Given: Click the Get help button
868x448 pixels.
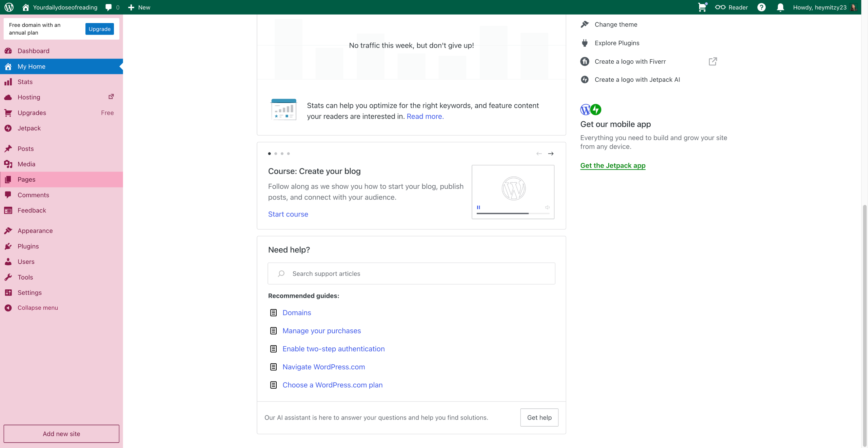Looking at the screenshot, I should (539, 418).
